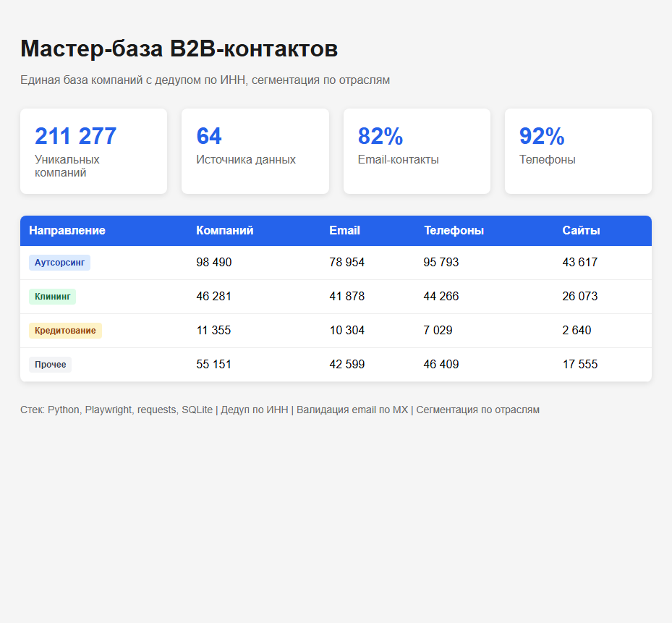The width and height of the screenshot is (672, 623).
Task: Click the 2 640 sites cell
Action: point(577,330)
